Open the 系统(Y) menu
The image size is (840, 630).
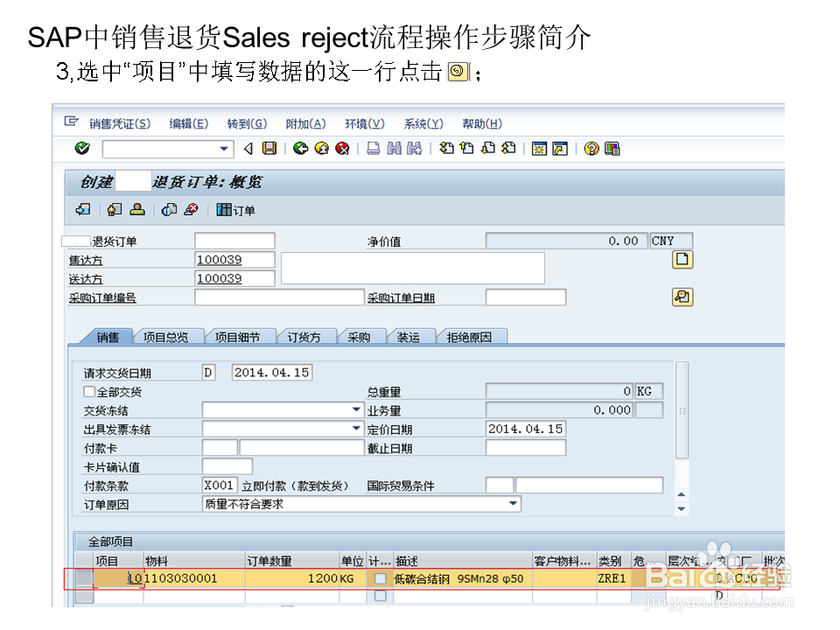pyautogui.click(x=423, y=123)
